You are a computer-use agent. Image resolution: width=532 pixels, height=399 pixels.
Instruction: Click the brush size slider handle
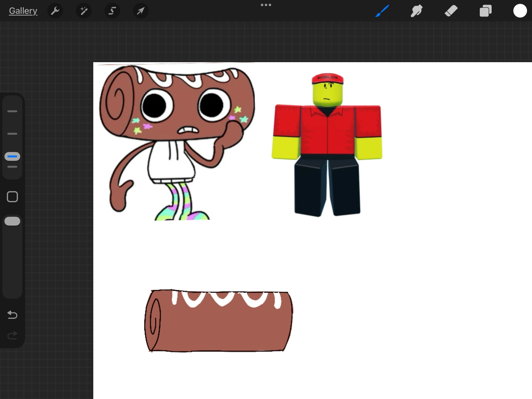click(12, 156)
